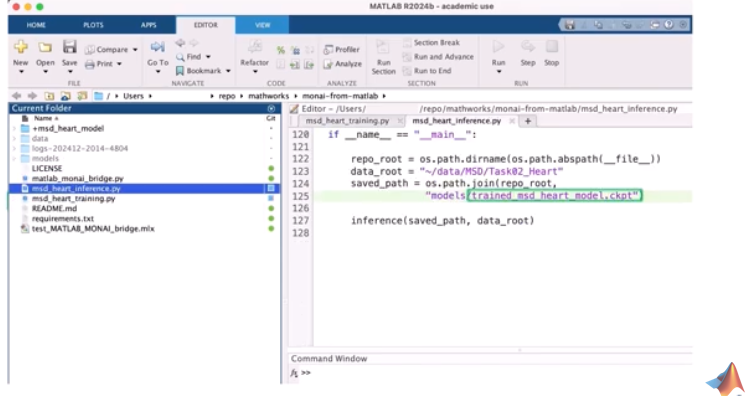The height and width of the screenshot is (396, 748).
Task: Click the Refactor icon
Action: pos(254,47)
